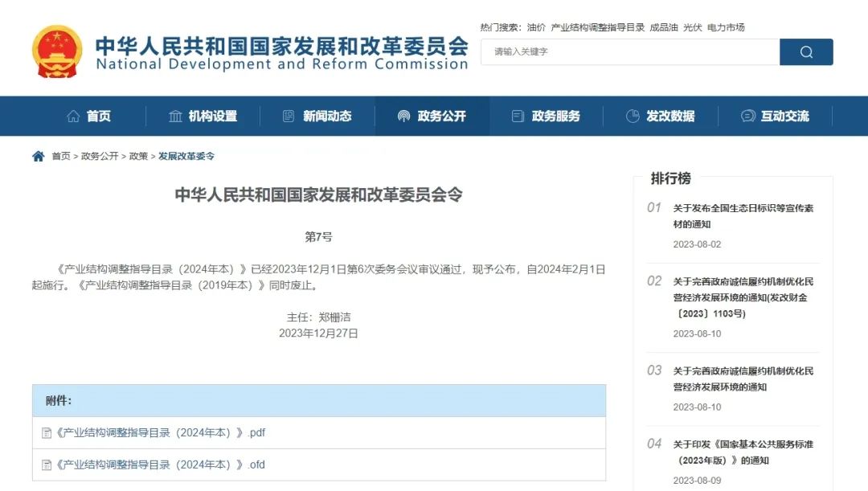Click the search magnifier button
Image resolution: width=868 pixels, height=491 pixels.
click(806, 52)
